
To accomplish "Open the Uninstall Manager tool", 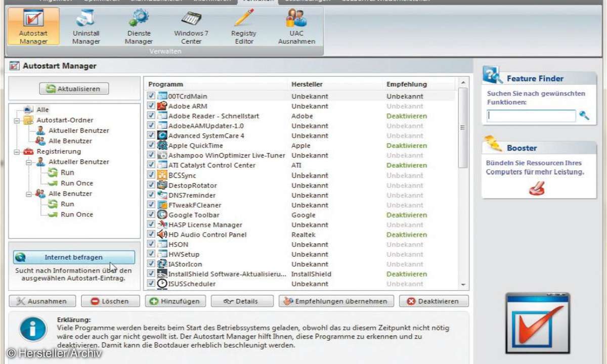I will click(x=86, y=27).
